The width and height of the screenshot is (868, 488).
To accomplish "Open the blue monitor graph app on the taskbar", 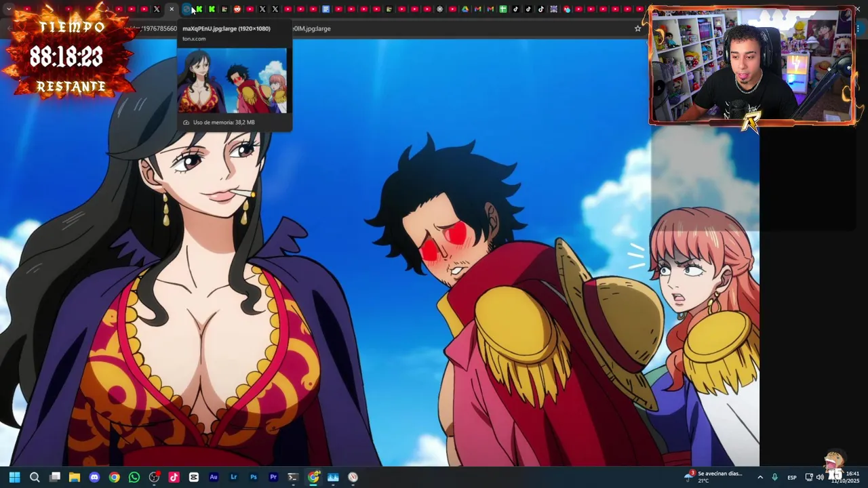I will pos(333,477).
